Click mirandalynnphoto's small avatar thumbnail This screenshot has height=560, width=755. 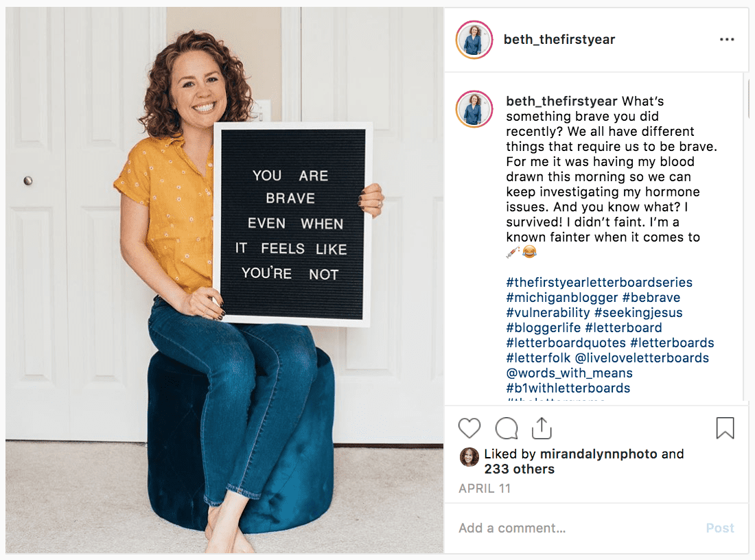pyautogui.click(x=469, y=457)
